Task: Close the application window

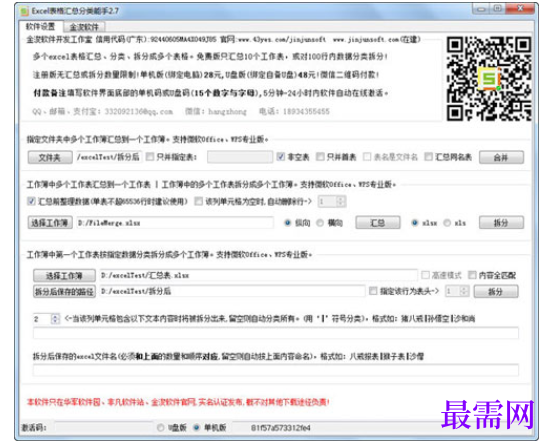Action: point(520,9)
